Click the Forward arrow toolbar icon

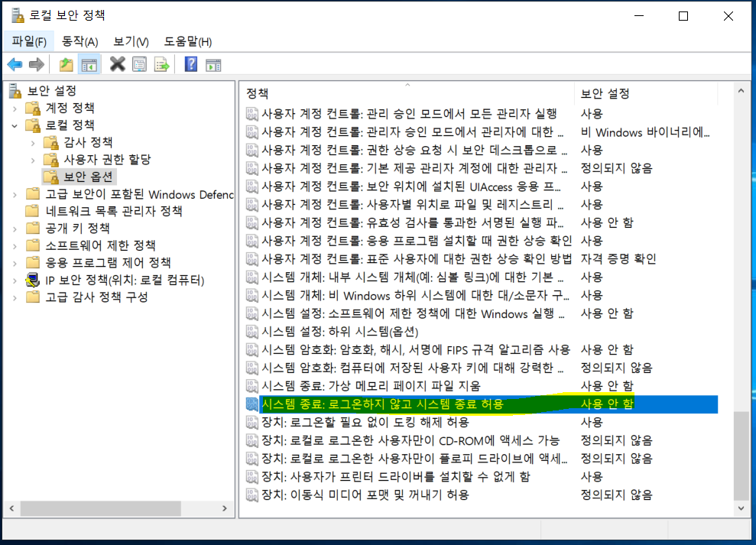click(x=37, y=64)
